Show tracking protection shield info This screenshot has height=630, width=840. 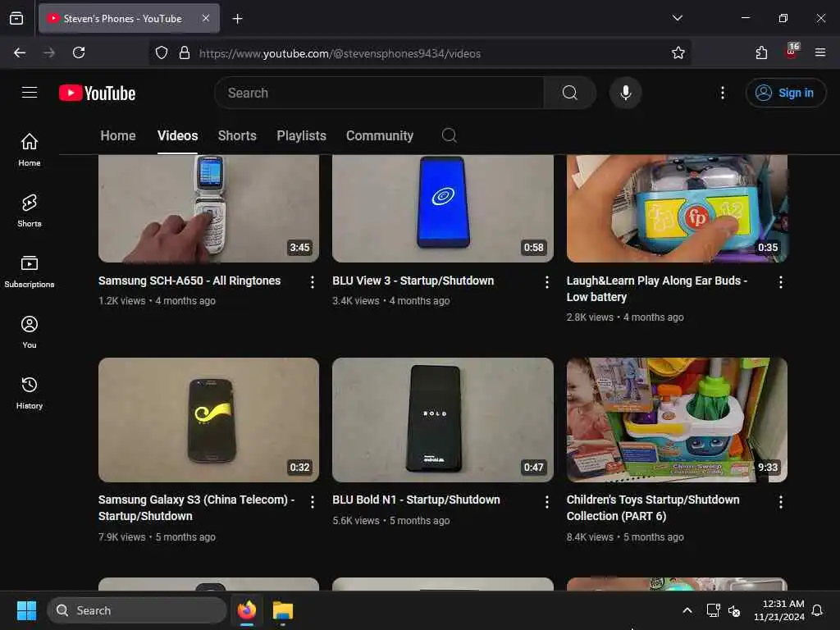click(162, 52)
